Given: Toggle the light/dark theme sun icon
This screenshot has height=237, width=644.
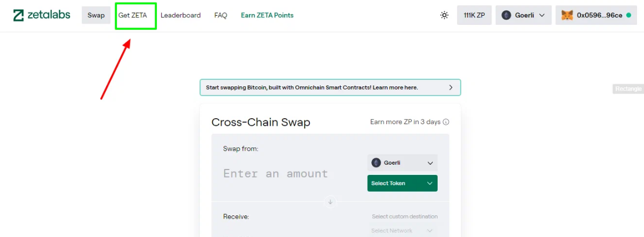Looking at the screenshot, I should coord(445,15).
